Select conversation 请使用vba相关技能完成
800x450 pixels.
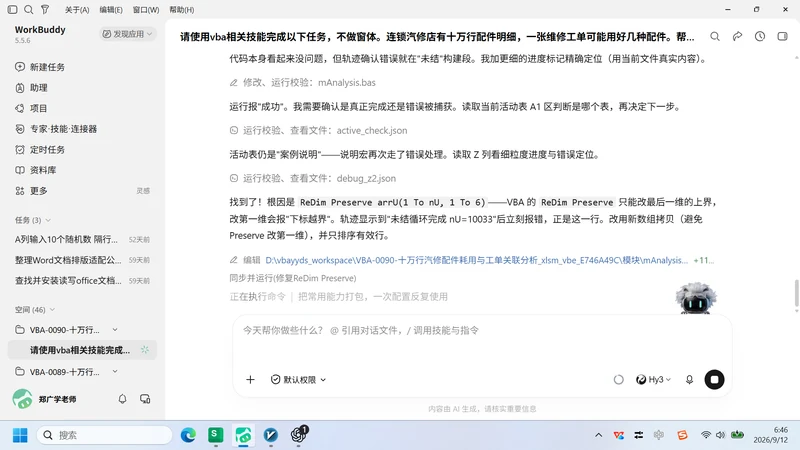82,350
